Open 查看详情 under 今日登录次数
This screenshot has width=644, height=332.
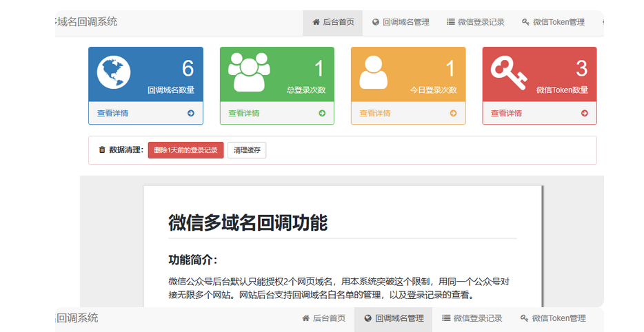375,113
